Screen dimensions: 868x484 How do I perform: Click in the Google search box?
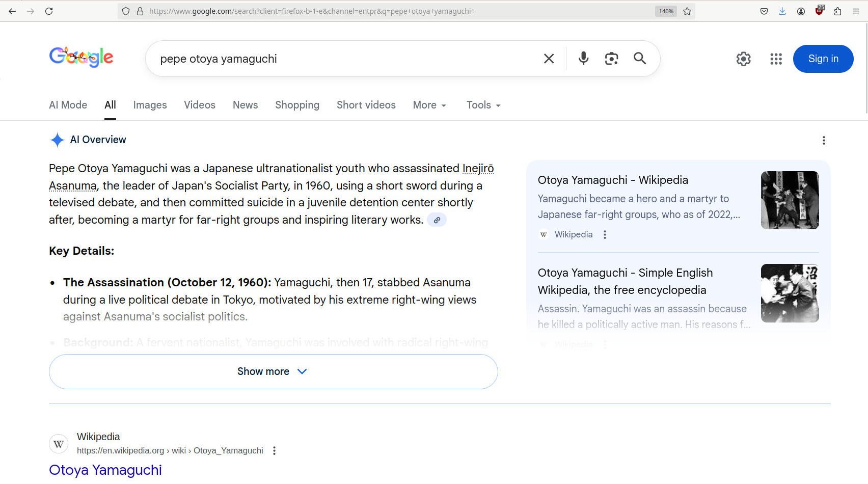346,59
